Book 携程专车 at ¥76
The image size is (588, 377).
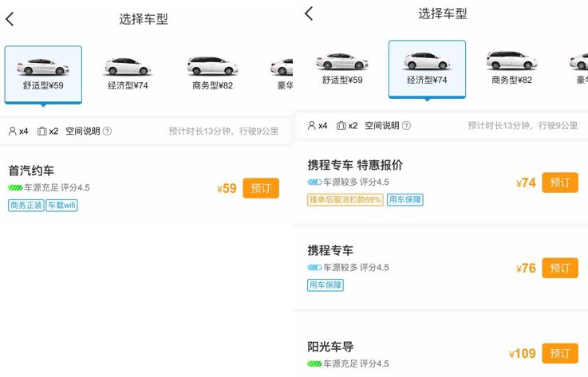(x=560, y=268)
